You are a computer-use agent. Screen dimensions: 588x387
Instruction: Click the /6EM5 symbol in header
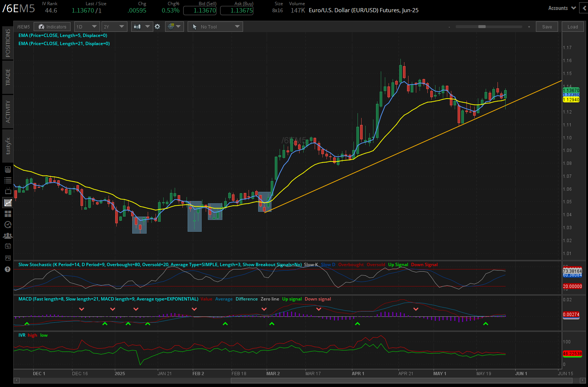click(18, 9)
